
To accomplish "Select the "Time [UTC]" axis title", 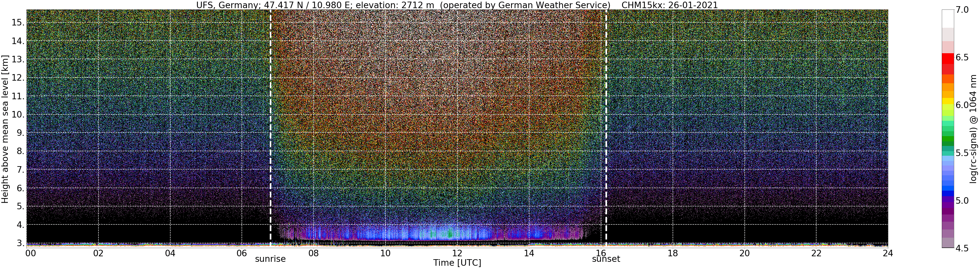I will [x=457, y=263].
